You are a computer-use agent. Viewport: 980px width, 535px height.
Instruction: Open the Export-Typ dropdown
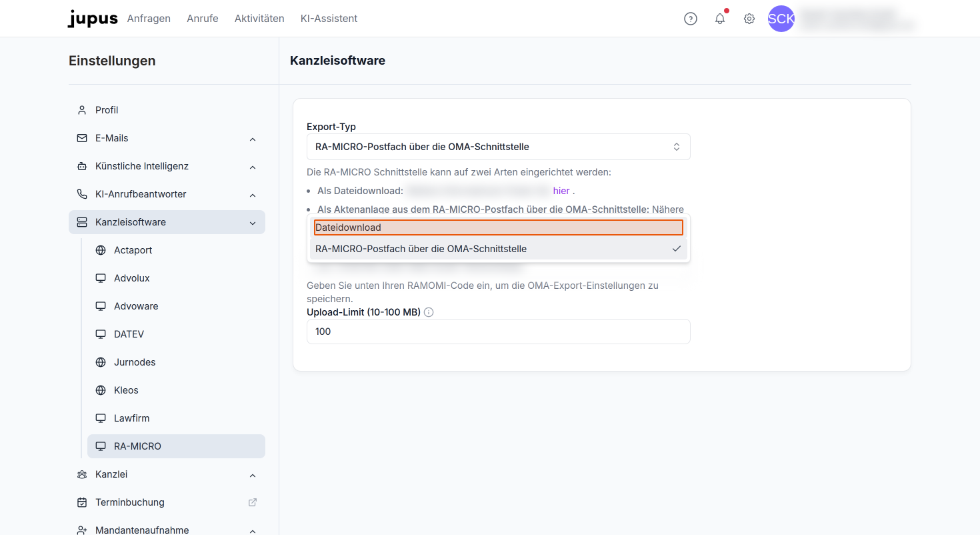[x=499, y=147]
